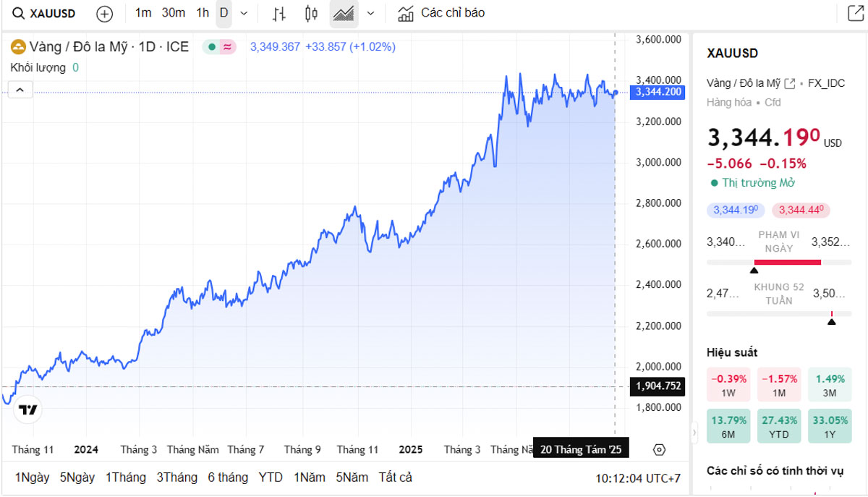Click the pop-out icon in top right

pos(855,13)
